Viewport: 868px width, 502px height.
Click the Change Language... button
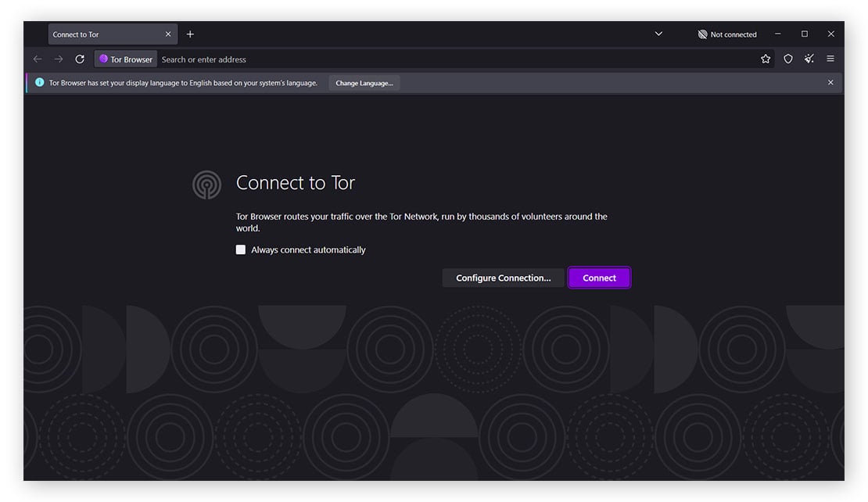pyautogui.click(x=364, y=83)
